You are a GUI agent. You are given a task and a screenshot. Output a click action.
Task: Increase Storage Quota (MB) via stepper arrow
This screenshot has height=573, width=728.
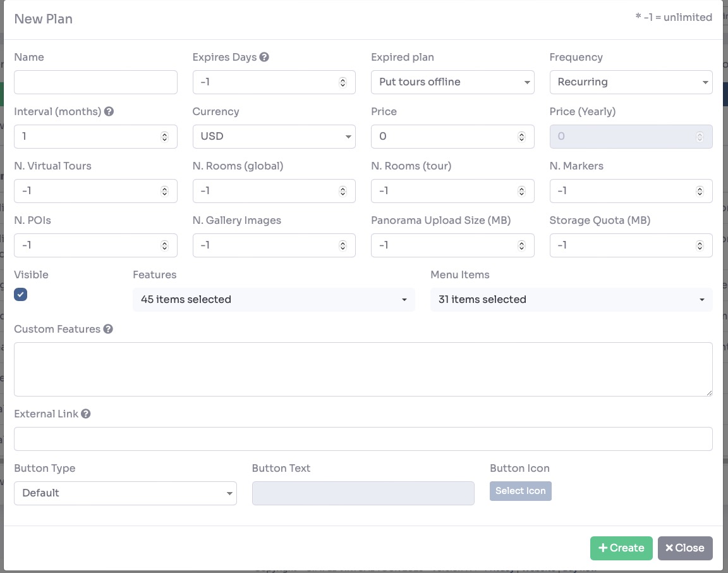[700, 242]
